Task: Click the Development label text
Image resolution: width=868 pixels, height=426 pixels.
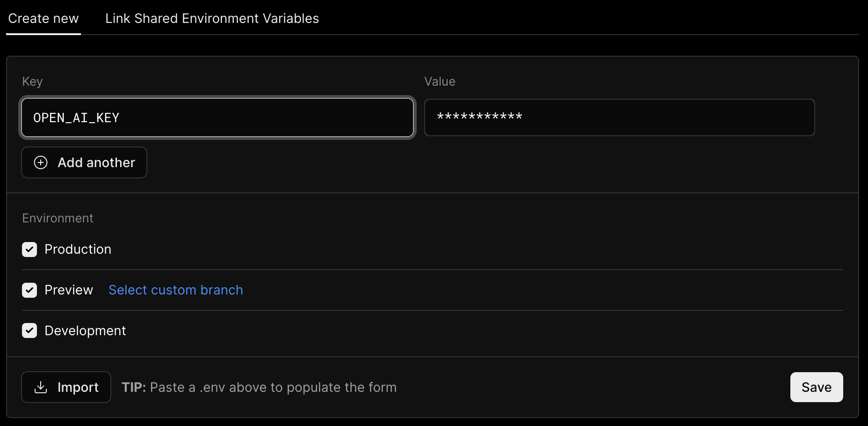Action: 85,331
